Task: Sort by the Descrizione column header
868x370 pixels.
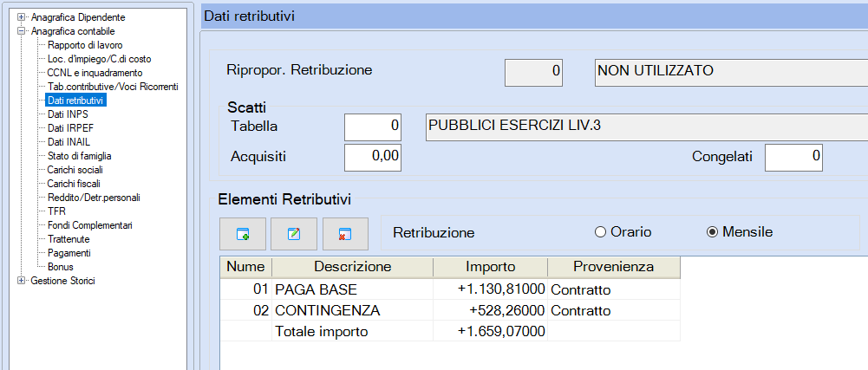Action: 353,267
